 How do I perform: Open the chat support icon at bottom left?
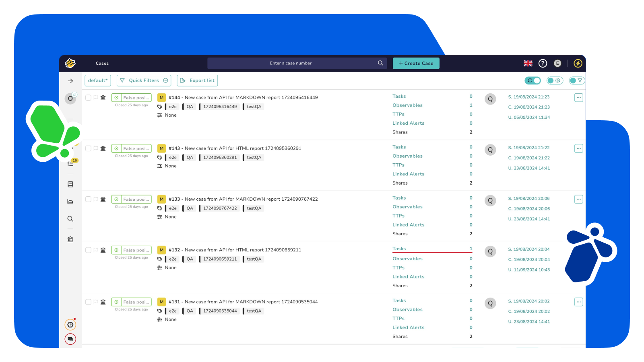pos(70,339)
